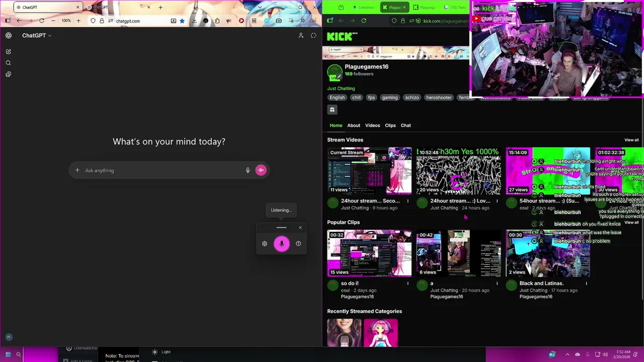This screenshot has width=644, height=362.
Task: Click the camera extension icon
Action: click(x=278, y=21)
